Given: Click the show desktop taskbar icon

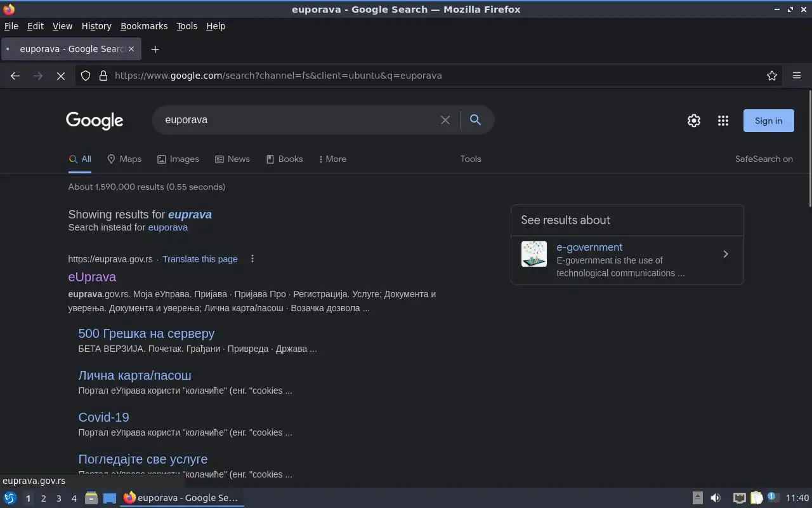Looking at the screenshot, I should click(110, 498).
